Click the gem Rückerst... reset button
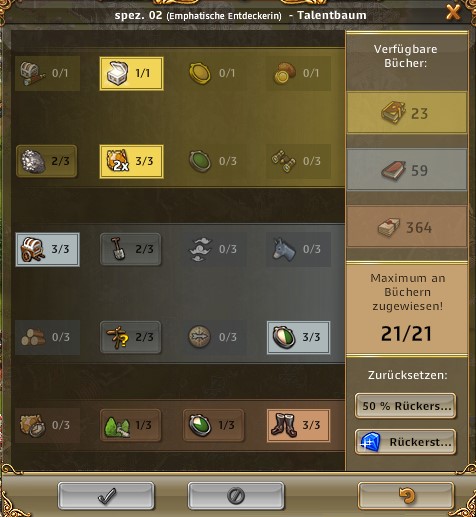476x517 pixels. tap(405, 442)
